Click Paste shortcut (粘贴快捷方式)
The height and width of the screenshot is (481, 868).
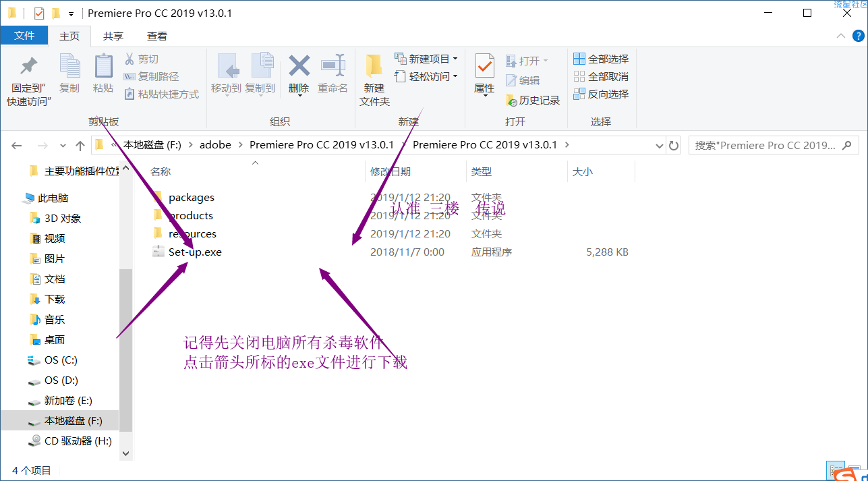(162, 94)
